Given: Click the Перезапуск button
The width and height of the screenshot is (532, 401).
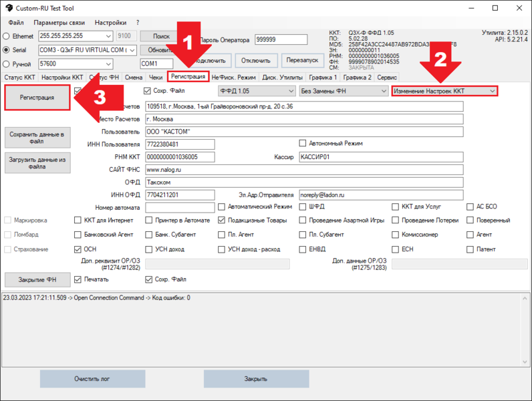Looking at the screenshot, I should point(302,60).
